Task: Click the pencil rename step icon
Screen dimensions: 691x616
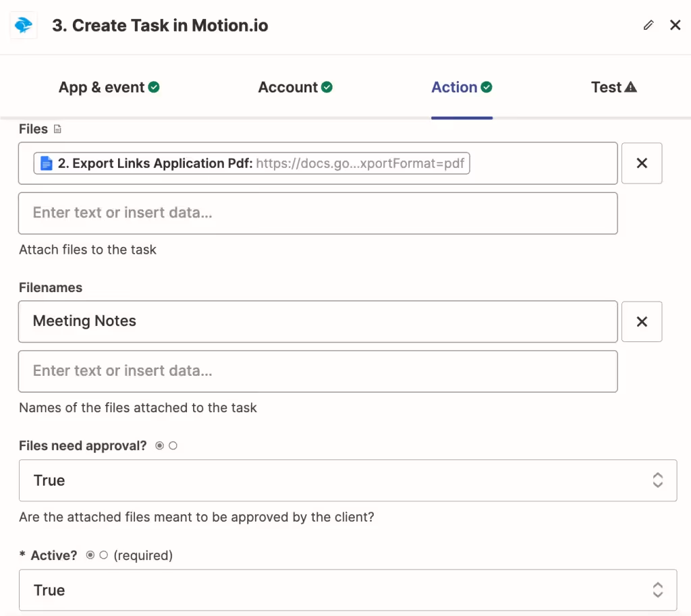Action: (648, 25)
